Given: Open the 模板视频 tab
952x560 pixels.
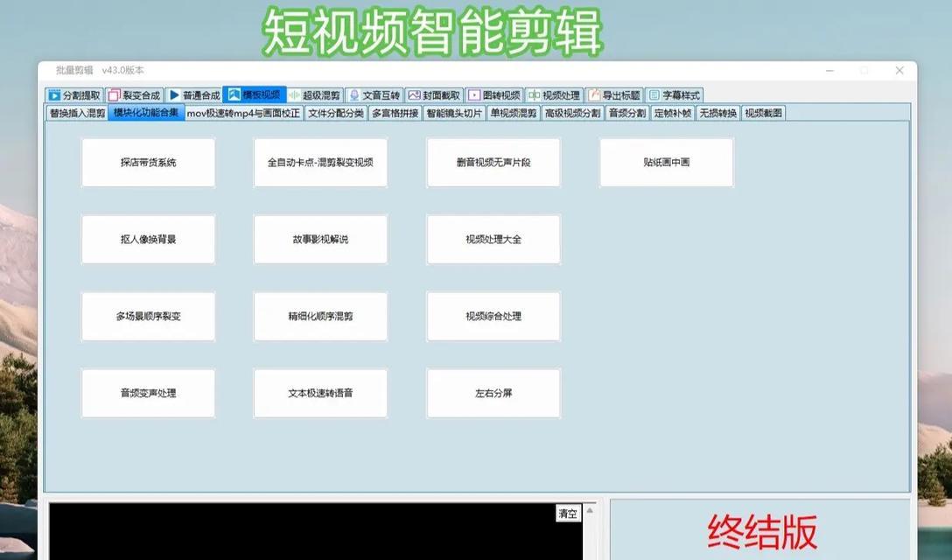Looking at the screenshot, I should (x=255, y=94).
